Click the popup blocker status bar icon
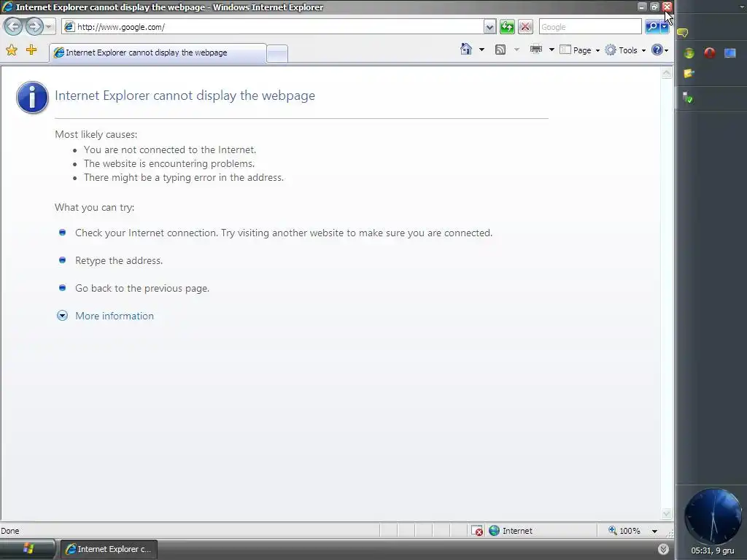Screen dimensions: 747x560 tap(477, 531)
